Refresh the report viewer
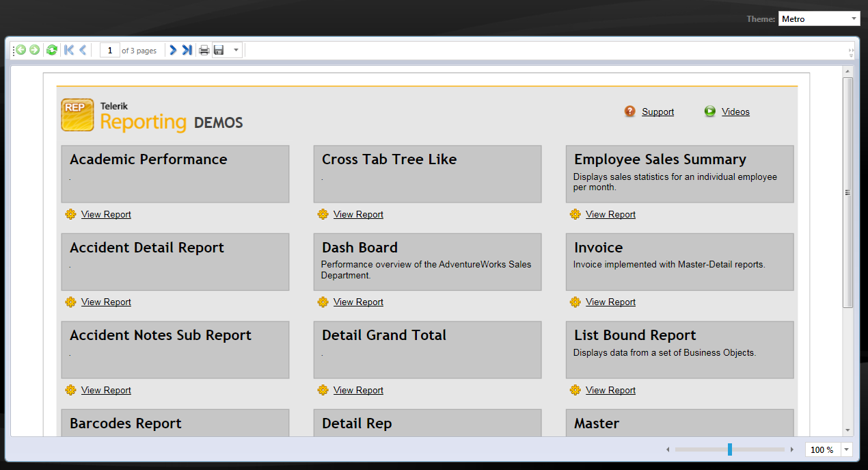The width and height of the screenshot is (868, 470). [x=51, y=50]
